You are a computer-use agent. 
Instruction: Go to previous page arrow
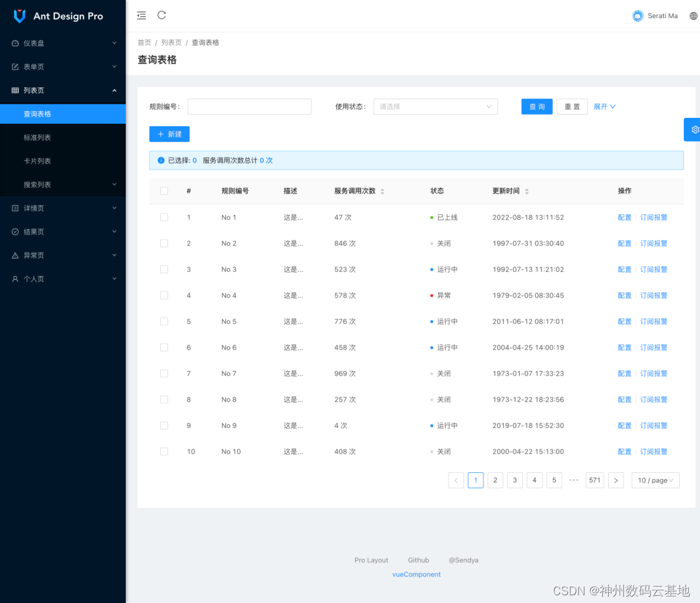coord(456,481)
